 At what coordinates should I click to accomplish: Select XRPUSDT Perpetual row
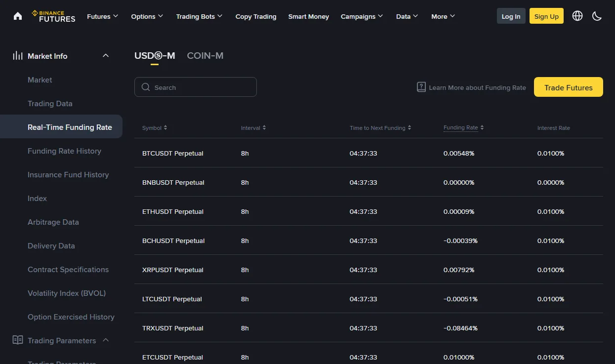point(369,270)
